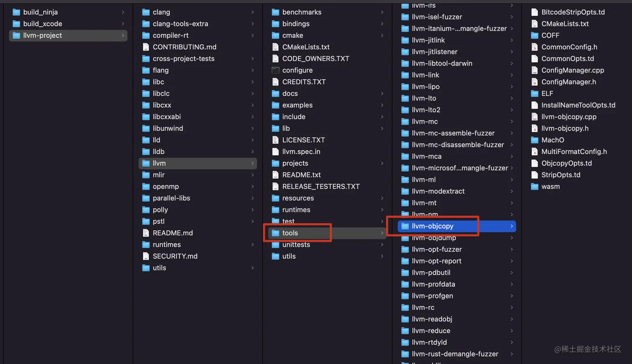Click the CommonConfig.h header file icon
Viewport: 632px width, 364px height.
pos(535,47)
